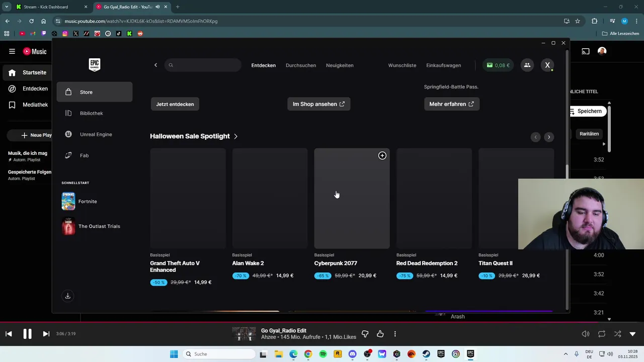Switch to Durchsuchen tab

pyautogui.click(x=301, y=65)
